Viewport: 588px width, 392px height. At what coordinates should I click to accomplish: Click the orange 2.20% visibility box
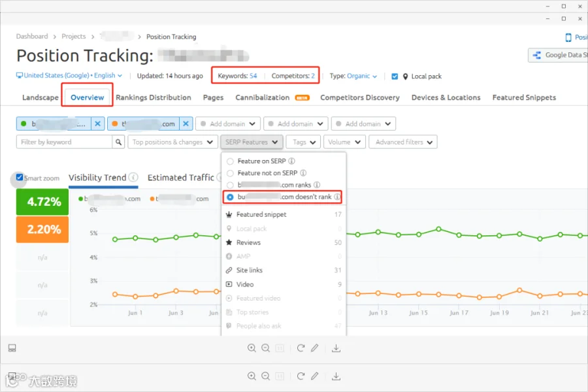[x=42, y=229]
